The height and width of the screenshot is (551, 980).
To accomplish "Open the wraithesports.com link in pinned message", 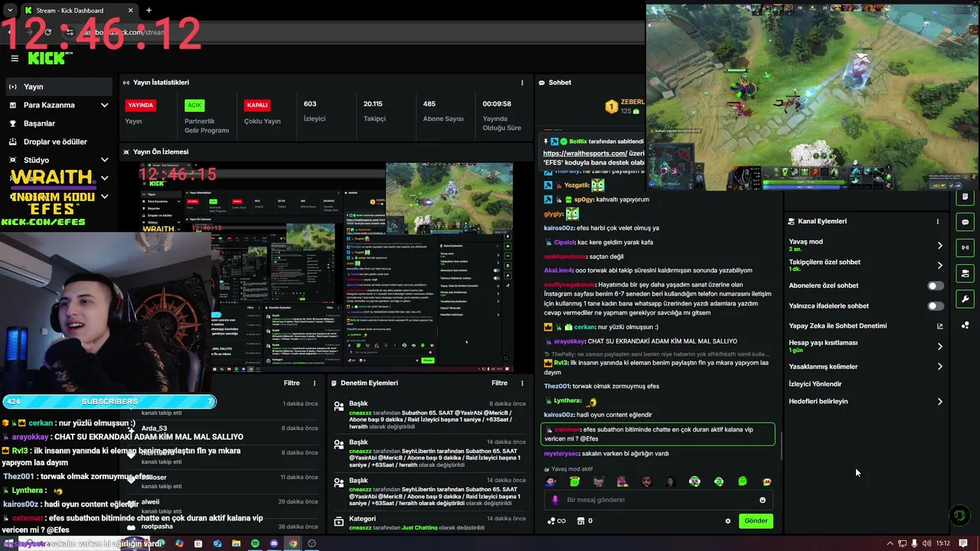I will 585,153.
